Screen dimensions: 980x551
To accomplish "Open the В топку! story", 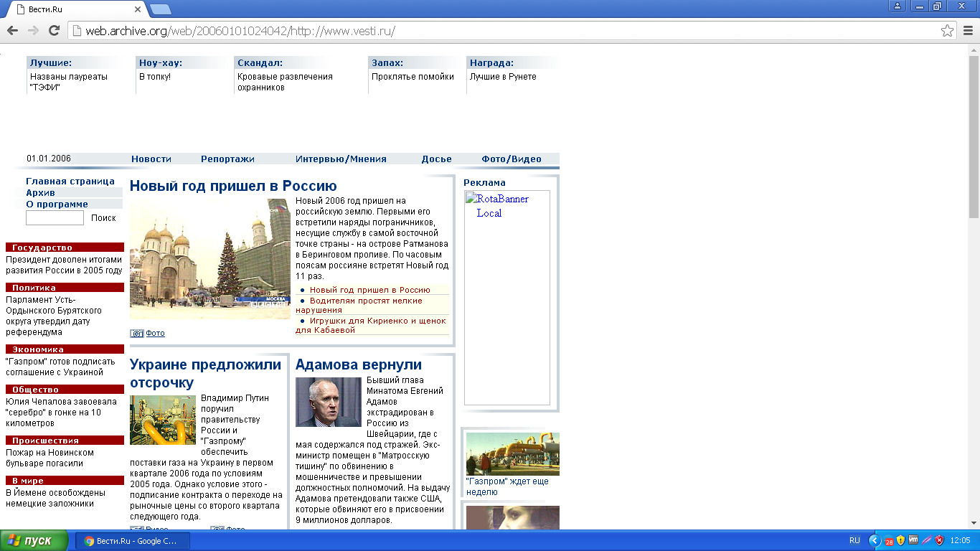I will [x=155, y=77].
